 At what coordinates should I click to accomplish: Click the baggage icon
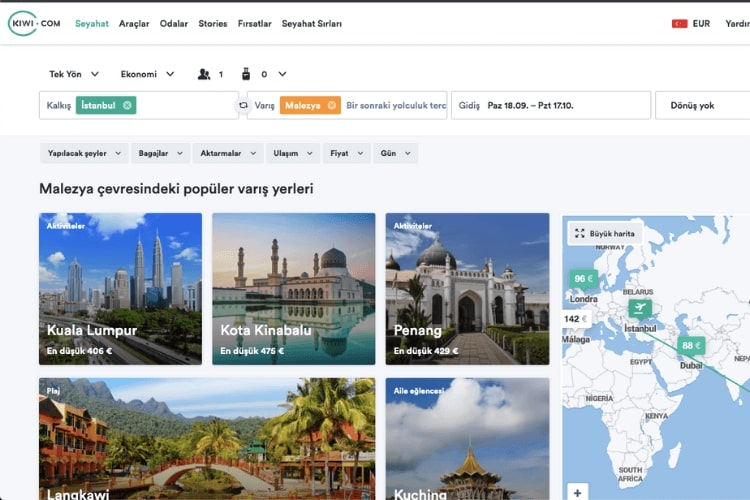pos(246,74)
